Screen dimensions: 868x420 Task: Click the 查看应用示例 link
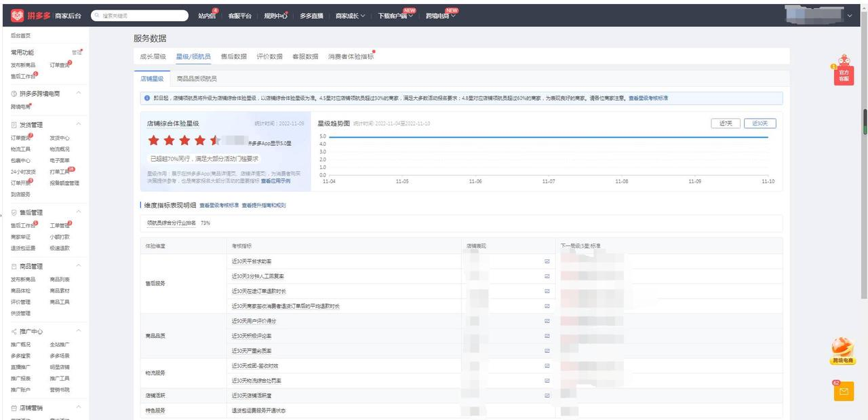coord(275,181)
